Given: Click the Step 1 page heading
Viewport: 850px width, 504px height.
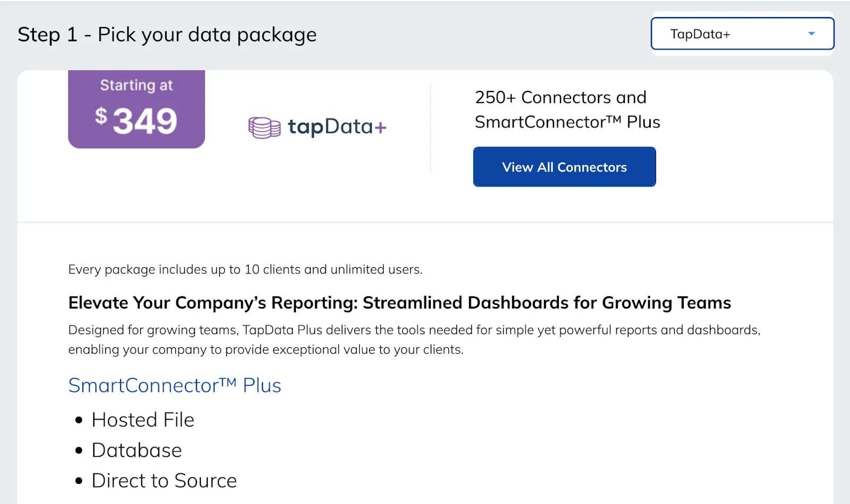Looking at the screenshot, I should tap(167, 35).
